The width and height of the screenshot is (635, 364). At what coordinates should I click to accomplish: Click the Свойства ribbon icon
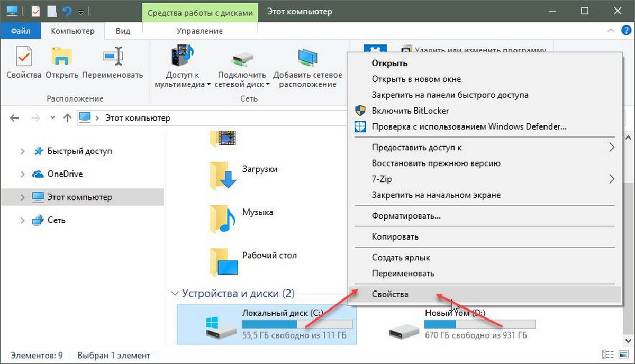24,56
